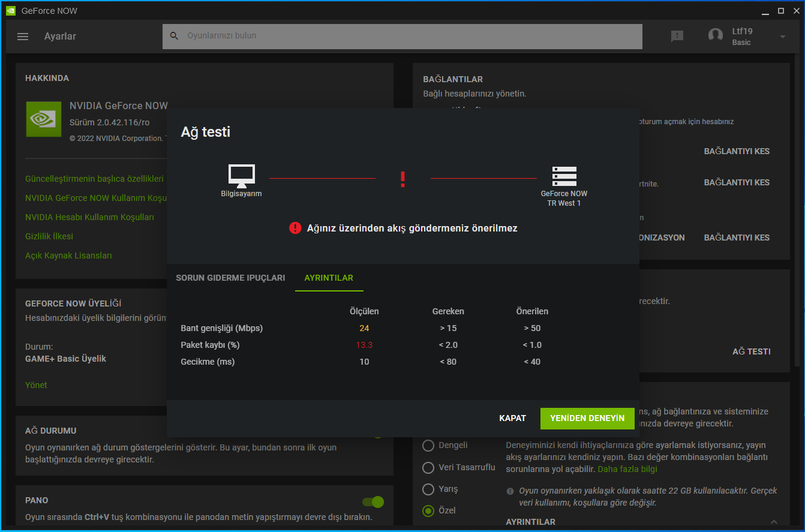Click the recommended latency value < 40
805x532 pixels.
[x=532, y=362]
